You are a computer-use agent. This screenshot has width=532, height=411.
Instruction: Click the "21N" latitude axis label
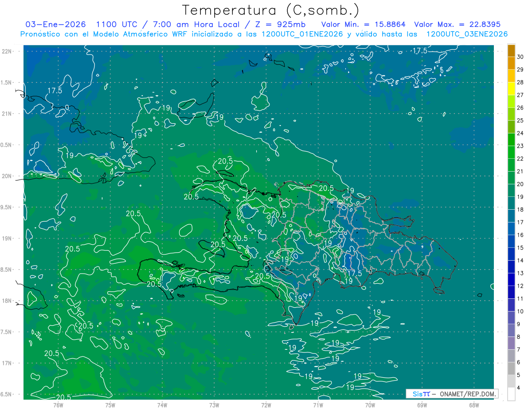7,114
